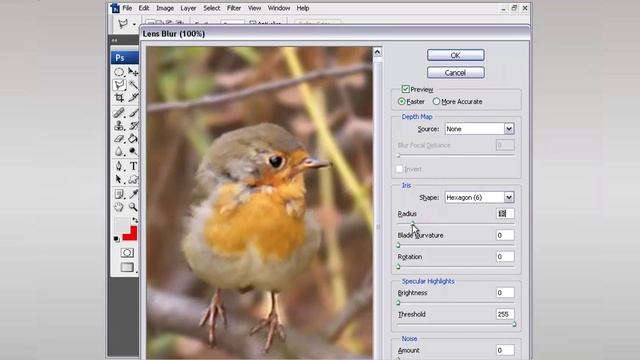Select the Paint Bucket tool
Image resolution: width=640 pixels, height=360 pixels.
click(x=133, y=139)
